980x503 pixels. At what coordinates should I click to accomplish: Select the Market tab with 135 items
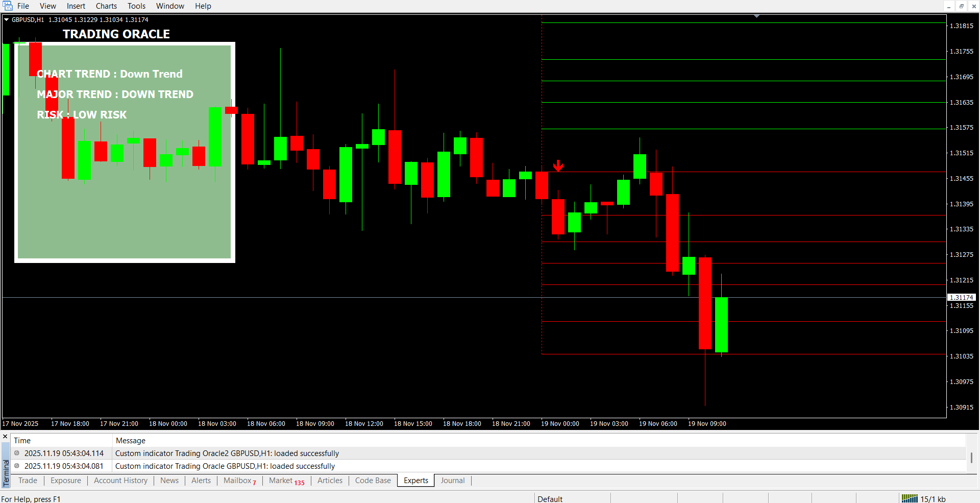pos(286,481)
